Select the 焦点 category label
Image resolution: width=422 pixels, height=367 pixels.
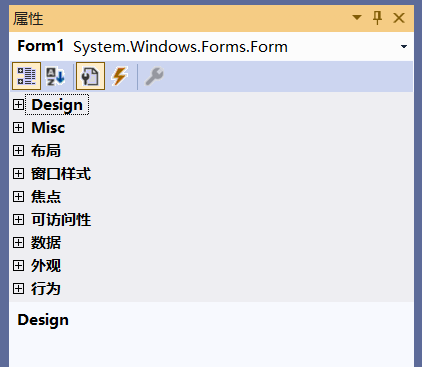[46, 197]
